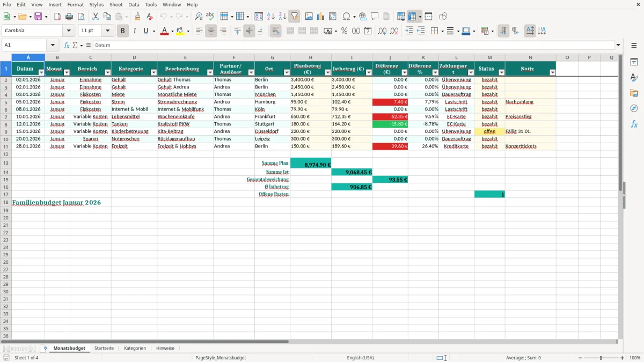The height and width of the screenshot is (362, 644).
Task: Click the Insert Chart icon
Action: 320,17
